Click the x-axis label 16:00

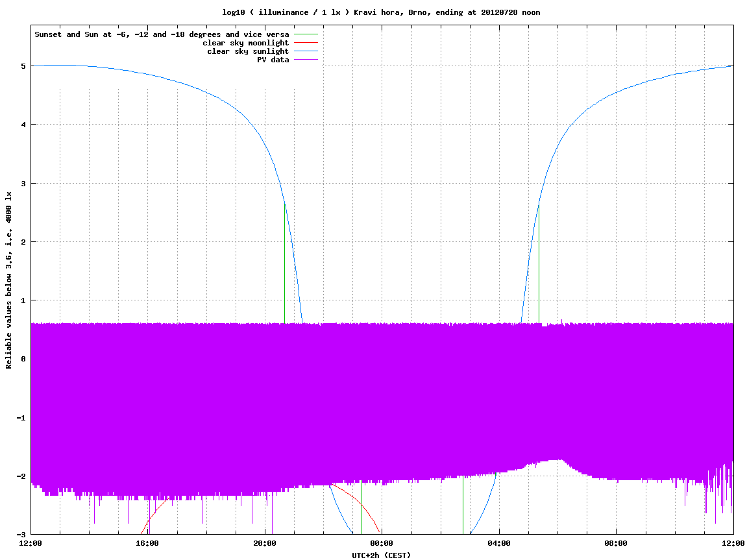click(x=148, y=543)
